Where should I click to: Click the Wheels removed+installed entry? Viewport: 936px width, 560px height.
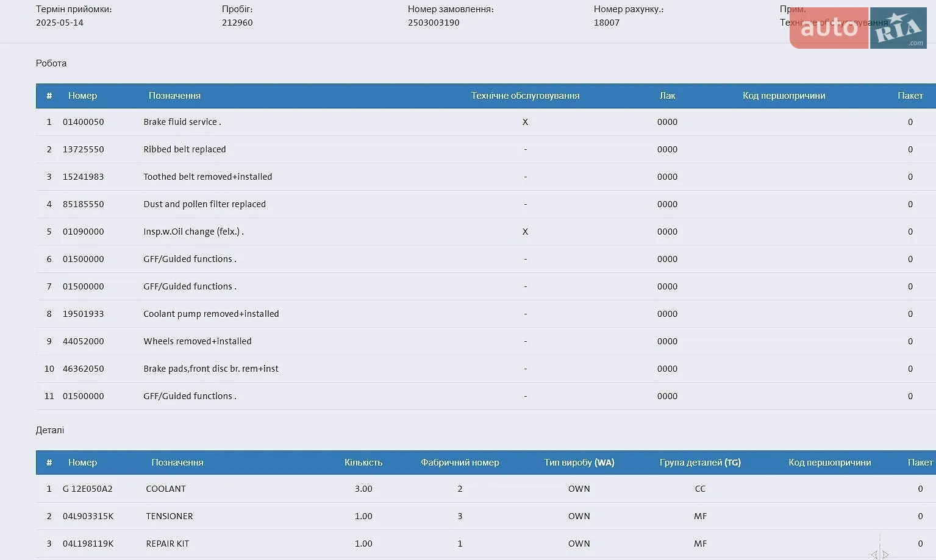point(197,341)
